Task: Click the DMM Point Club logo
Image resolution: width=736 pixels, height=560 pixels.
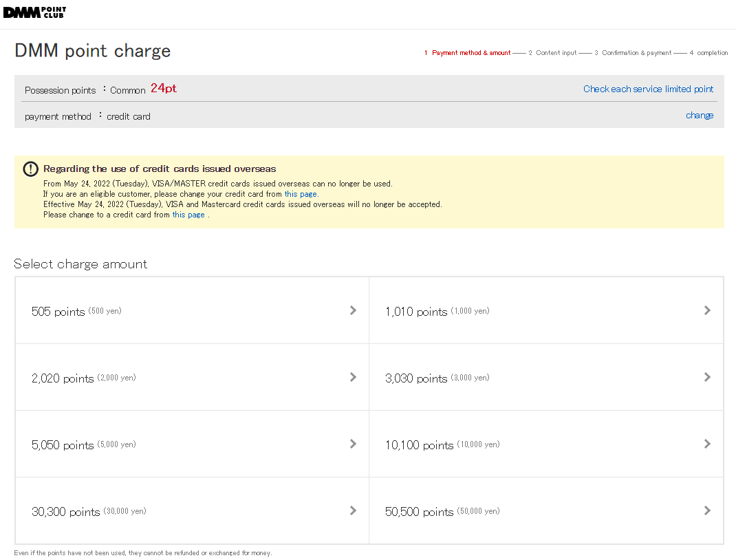Action: click(x=35, y=12)
